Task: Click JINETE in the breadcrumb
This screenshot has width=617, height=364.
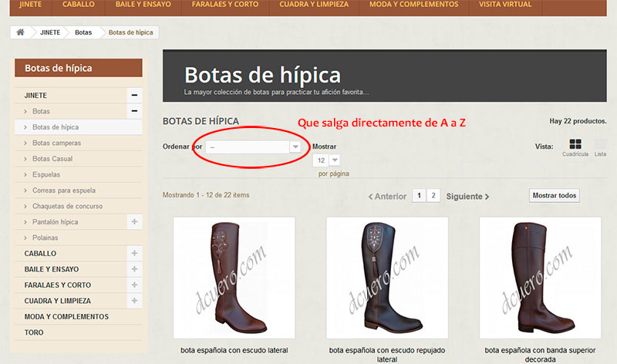Action: (50, 32)
